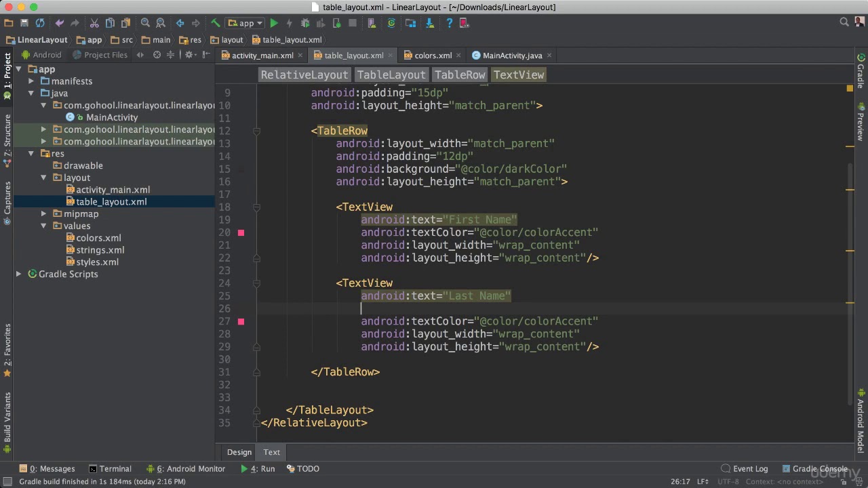Click the Cut scissors icon
868x488 pixels.
(94, 23)
